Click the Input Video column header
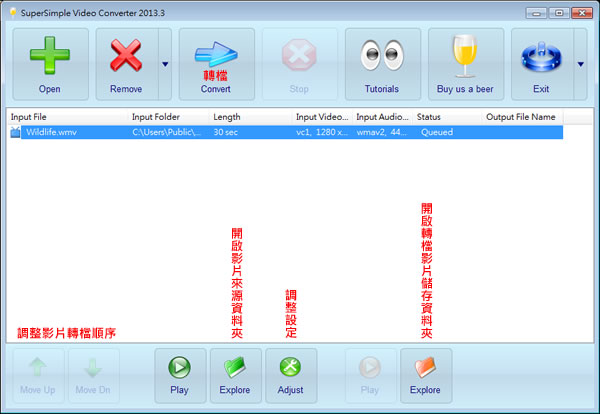The image size is (600, 414). (x=322, y=117)
